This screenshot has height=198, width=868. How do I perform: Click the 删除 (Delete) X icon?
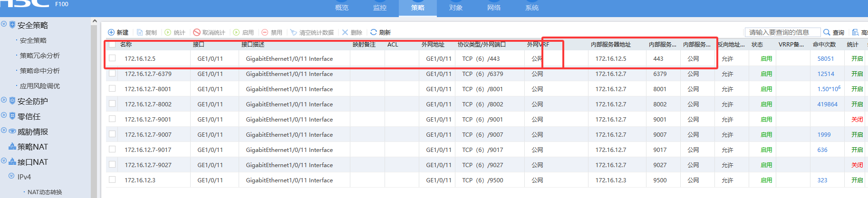tap(345, 32)
